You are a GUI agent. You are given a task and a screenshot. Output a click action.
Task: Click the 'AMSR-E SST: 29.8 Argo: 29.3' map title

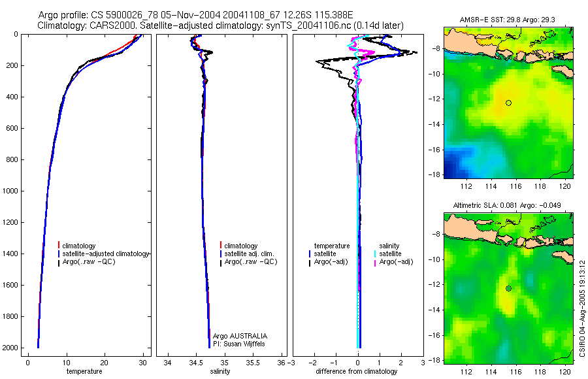click(507, 20)
